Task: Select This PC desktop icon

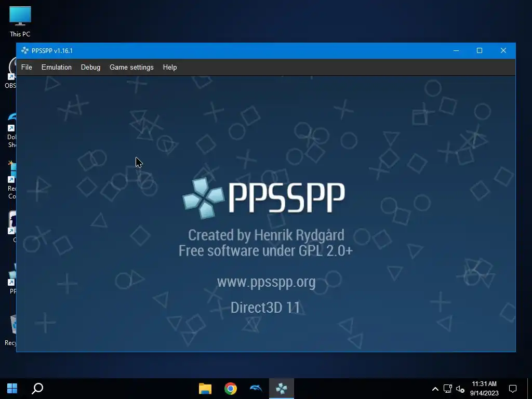Action: pyautogui.click(x=20, y=21)
